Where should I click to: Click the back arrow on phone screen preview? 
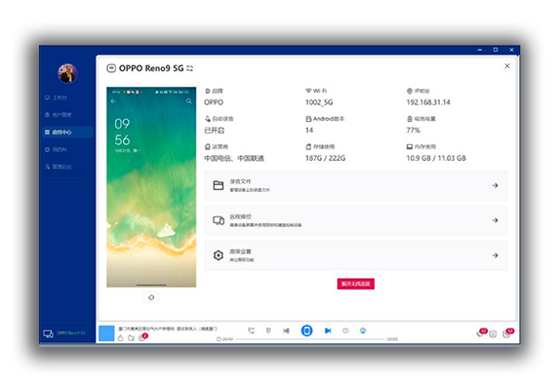pos(113,101)
